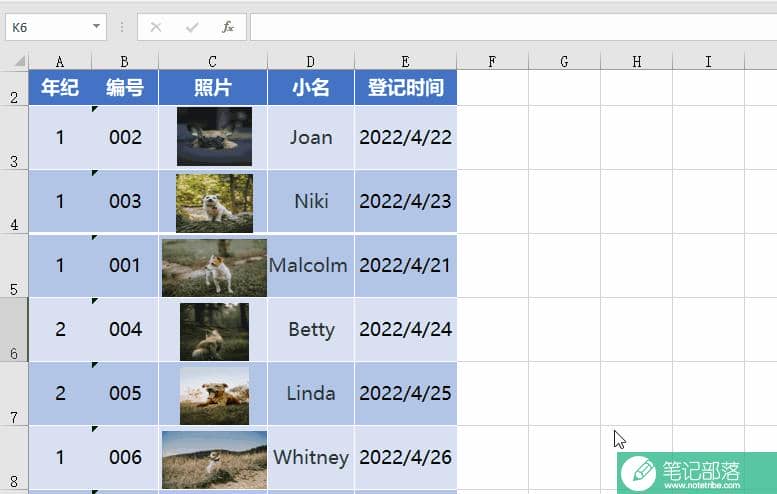Select Whitney's dog photo thumbnail
777x494 pixels.
214,460
